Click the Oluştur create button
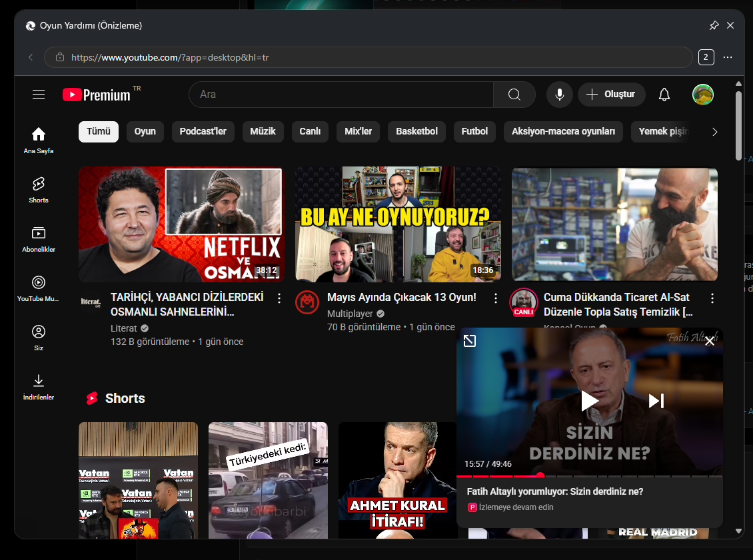This screenshot has width=753, height=560. (x=611, y=95)
